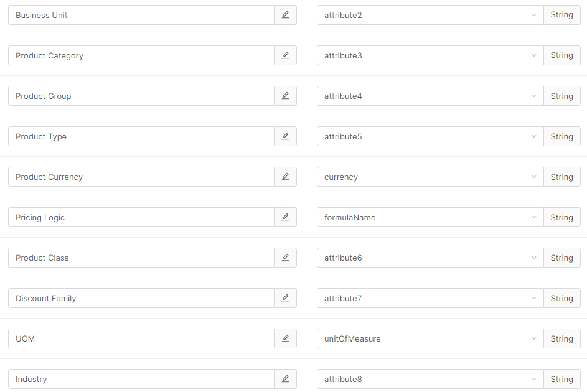Click the edit pencil icon for Business Unit

pyautogui.click(x=285, y=14)
